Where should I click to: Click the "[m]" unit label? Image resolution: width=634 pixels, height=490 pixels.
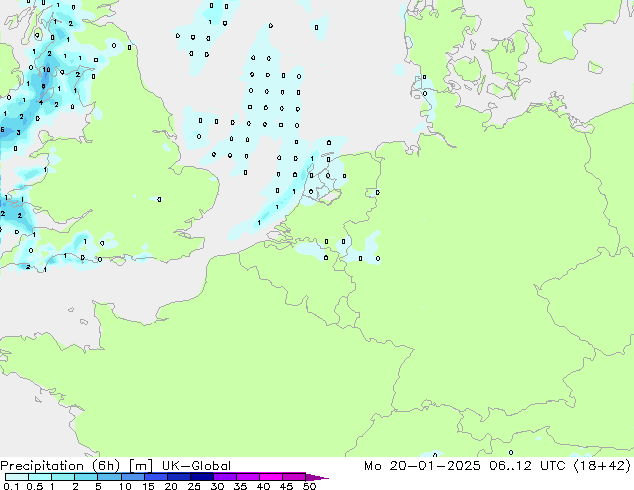140,466
